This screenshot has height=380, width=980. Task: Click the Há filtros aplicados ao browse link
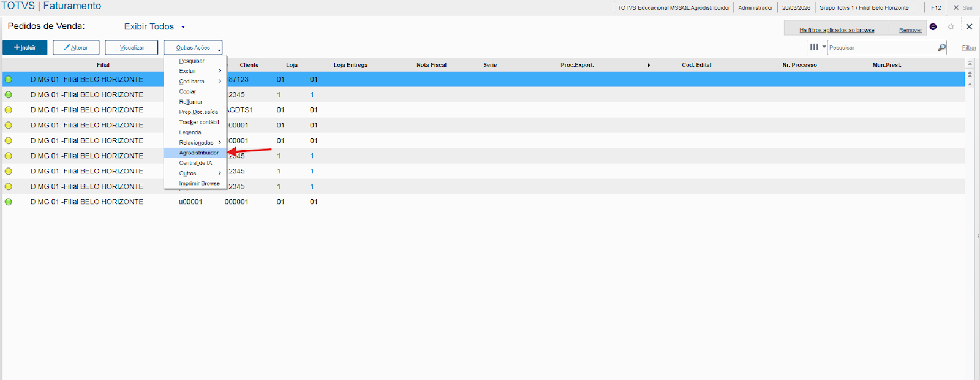[x=837, y=30]
